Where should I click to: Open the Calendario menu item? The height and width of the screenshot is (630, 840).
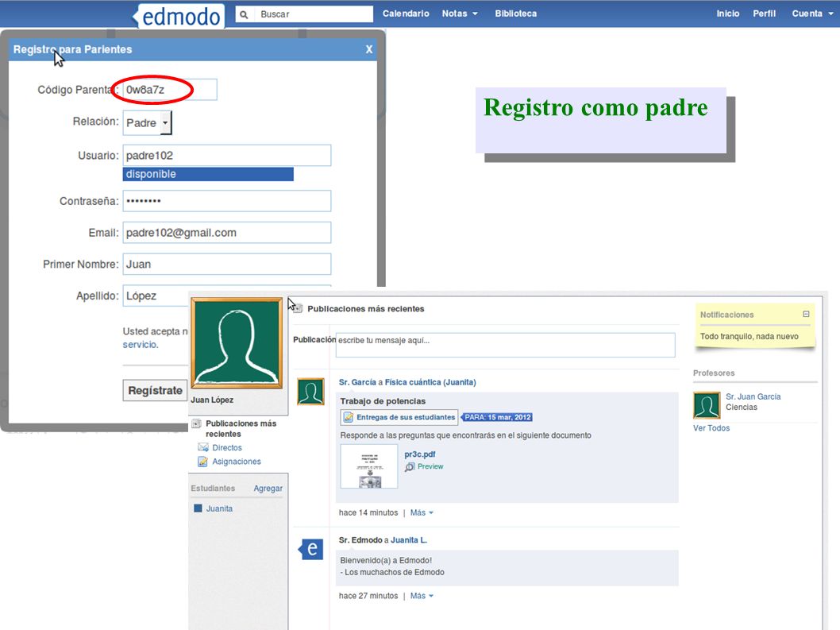coord(406,14)
